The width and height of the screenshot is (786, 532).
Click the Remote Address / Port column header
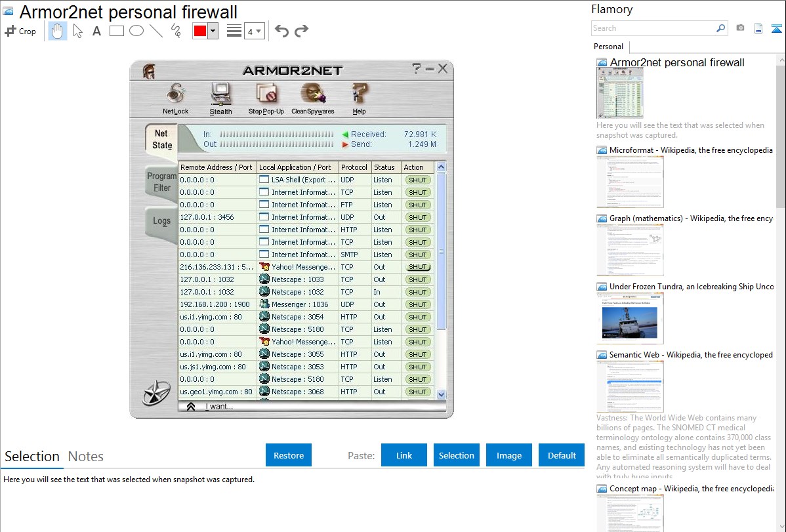click(217, 167)
